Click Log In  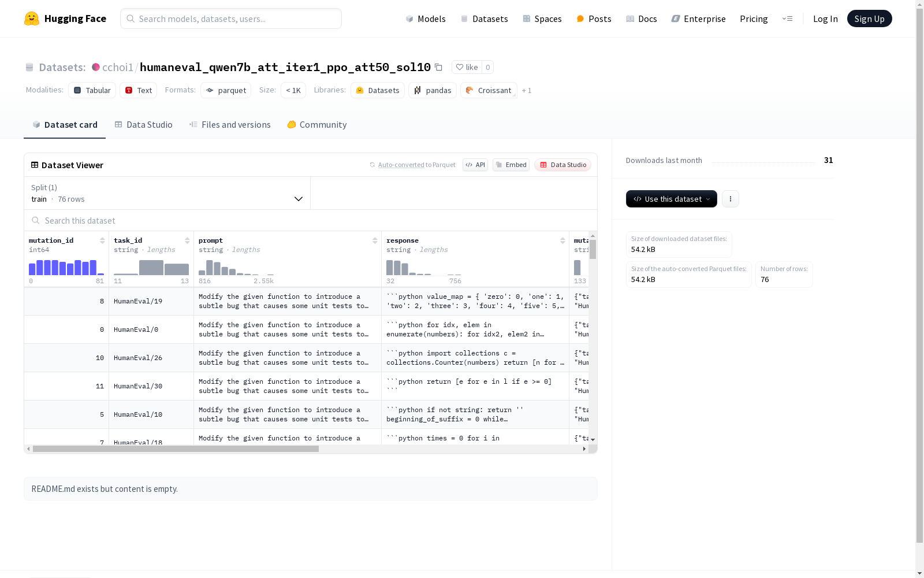tap(825, 18)
